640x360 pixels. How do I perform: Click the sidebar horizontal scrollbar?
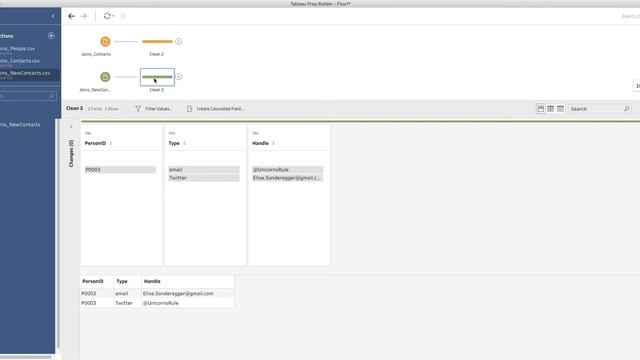[x=25, y=357]
